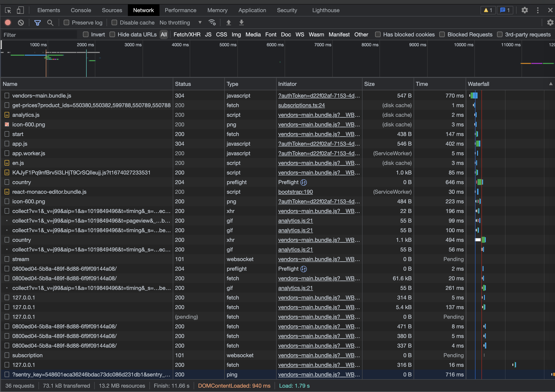
Task: Select the inspect element cursor icon
Action: (8, 10)
